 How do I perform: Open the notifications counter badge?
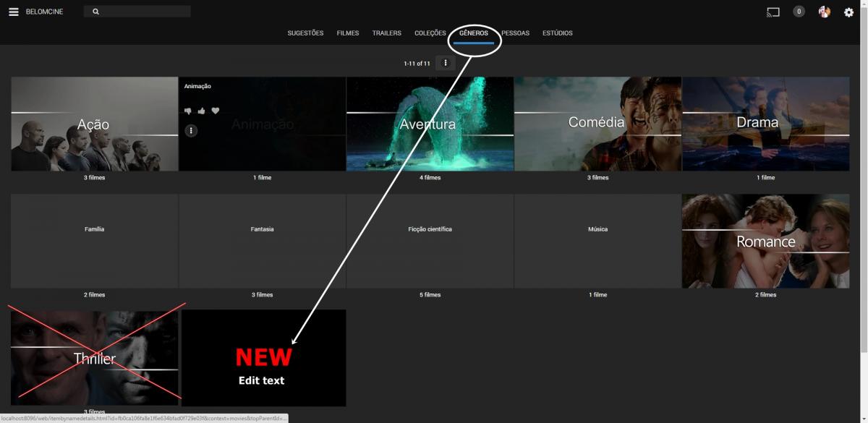[x=799, y=12]
